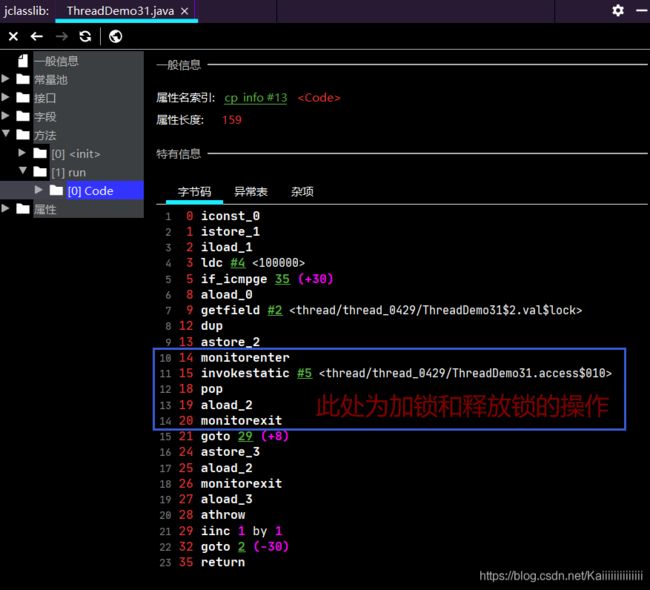Follow the #4 constant link on ldc
The image size is (650, 590).
[238, 263]
